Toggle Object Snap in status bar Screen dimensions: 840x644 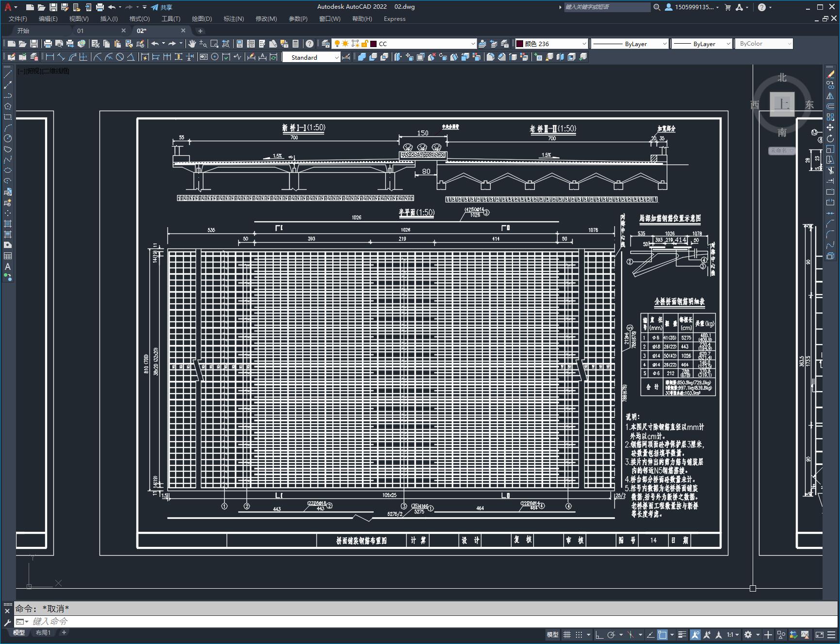point(662,635)
